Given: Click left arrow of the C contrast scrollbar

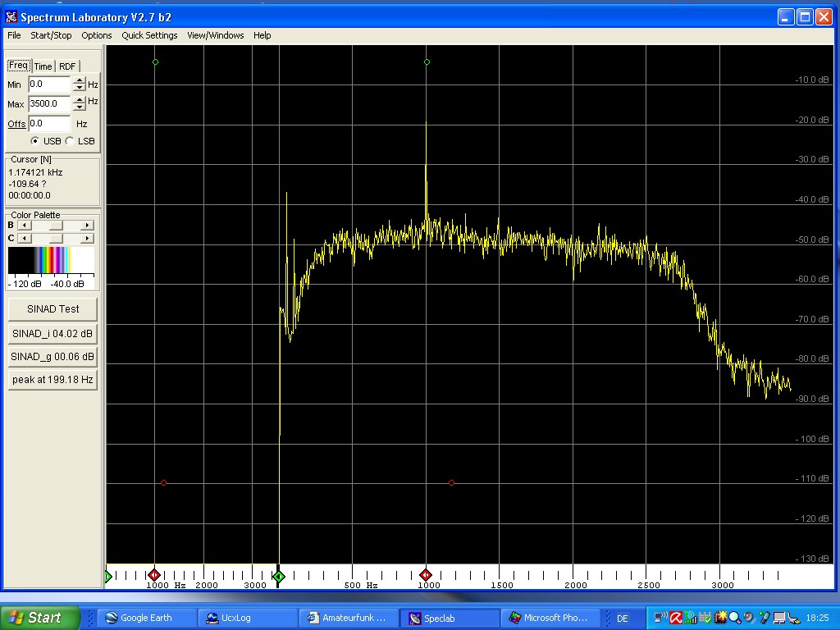Looking at the screenshot, I should 23,238.
